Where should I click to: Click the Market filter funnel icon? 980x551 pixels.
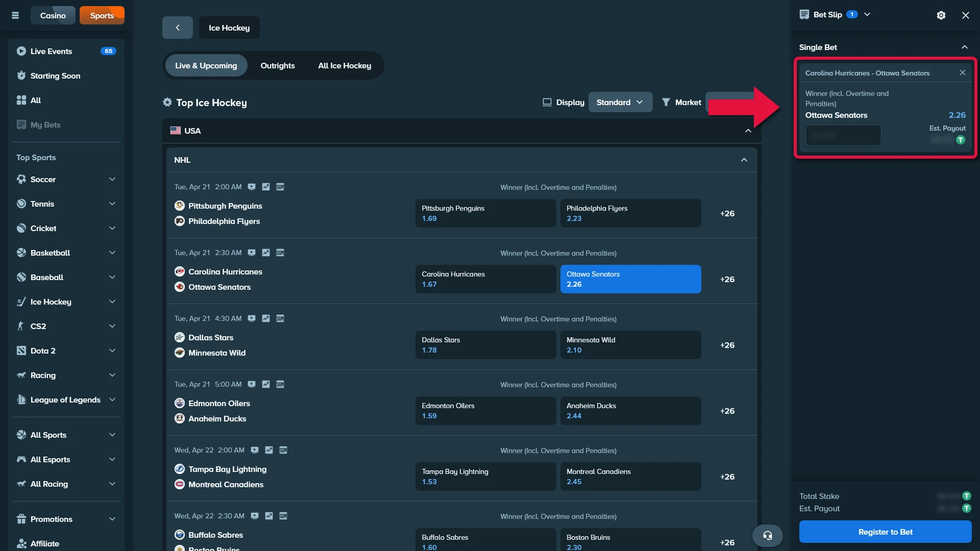click(666, 102)
